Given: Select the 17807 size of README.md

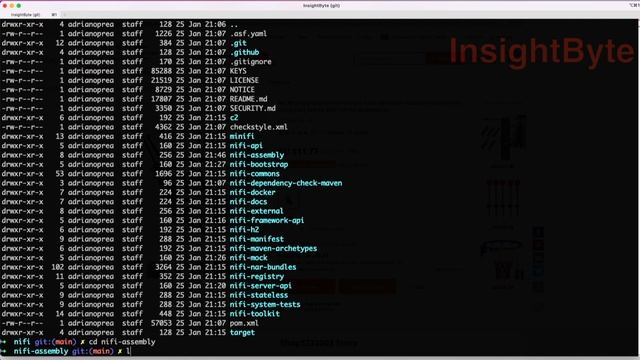Looking at the screenshot, I should pos(161,99).
